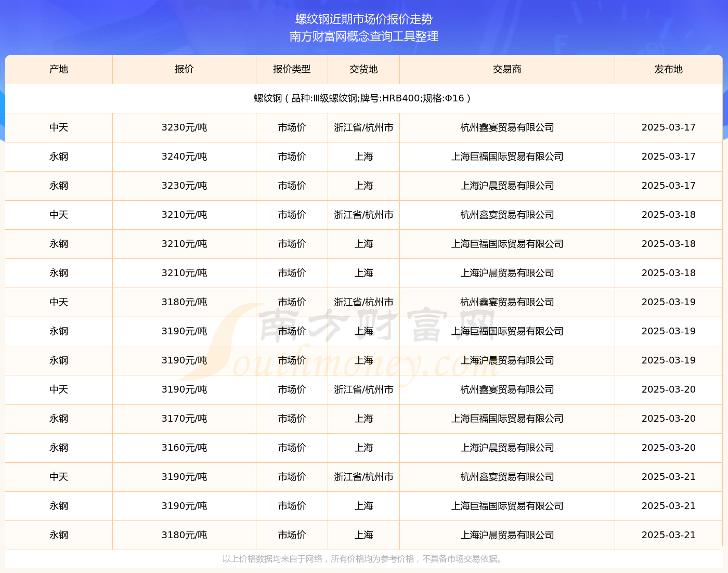Select the HRB400 Φ16 specification row

point(363,98)
